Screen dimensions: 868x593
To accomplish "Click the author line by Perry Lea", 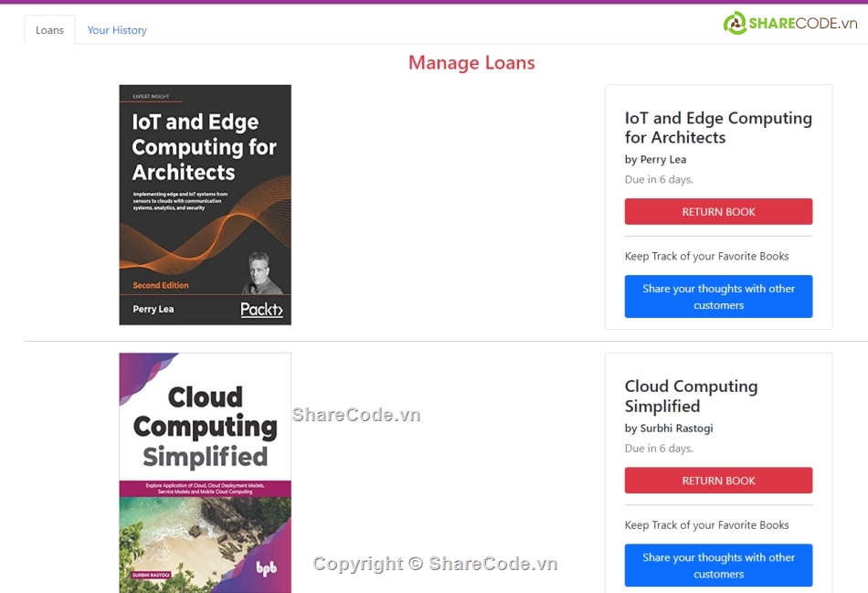I will point(655,160).
